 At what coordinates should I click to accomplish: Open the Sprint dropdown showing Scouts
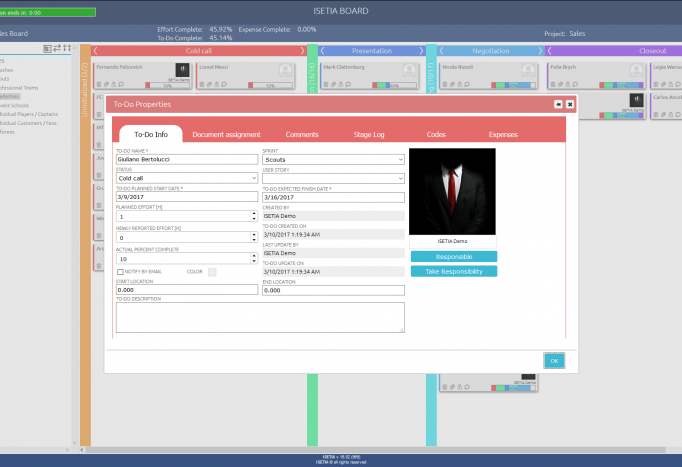[x=333, y=159]
